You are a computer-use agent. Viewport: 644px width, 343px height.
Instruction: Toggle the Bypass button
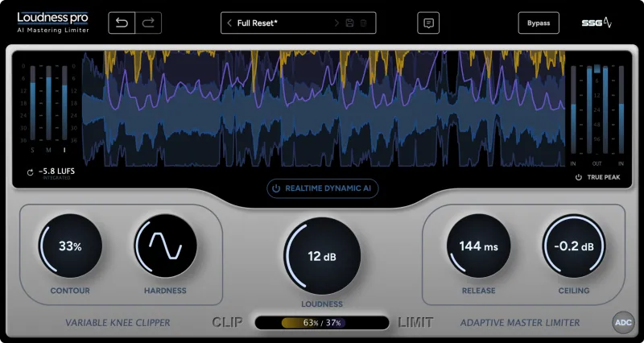click(x=539, y=23)
